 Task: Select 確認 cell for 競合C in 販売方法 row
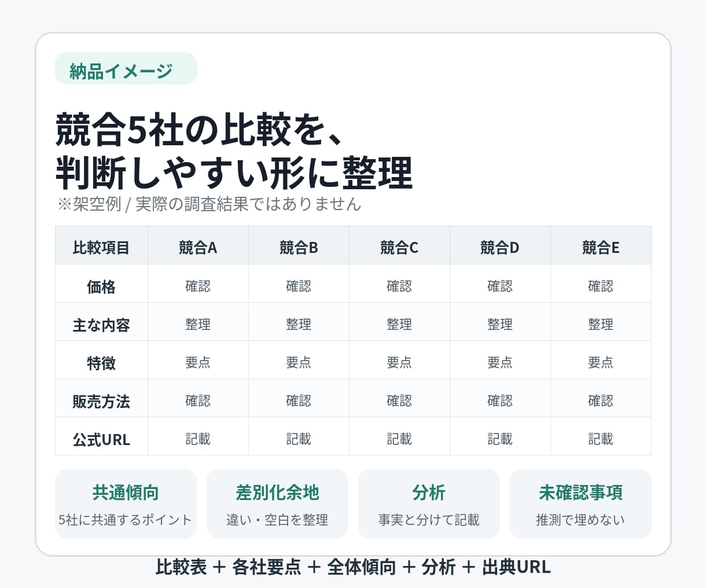pyautogui.click(x=399, y=398)
